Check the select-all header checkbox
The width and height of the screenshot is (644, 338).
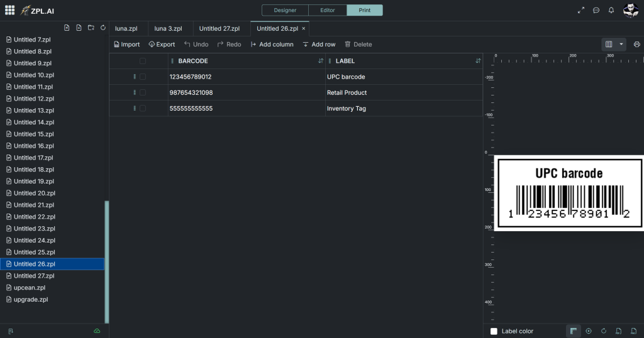coord(143,61)
